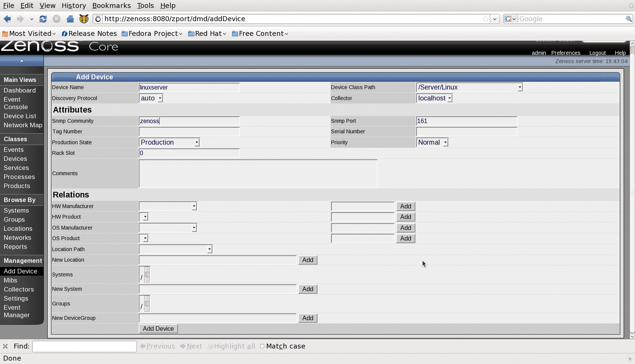Open the HW Manufacturer dropdown
The image size is (635, 364).
168,206
